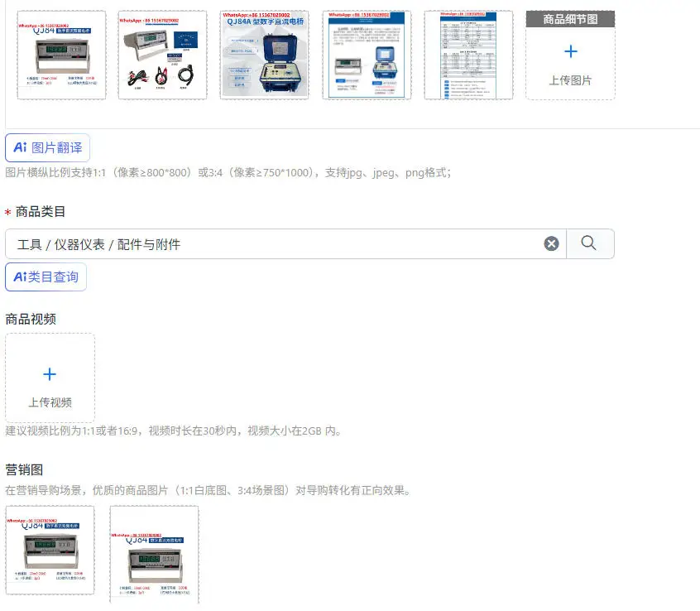Clear the product category field
Screen dimensions: 700x611
(551, 243)
